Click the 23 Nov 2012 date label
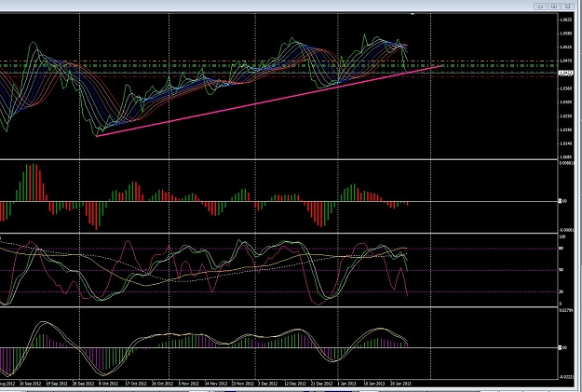The height and width of the screenshot is (392, 582). (x=242, y=384)
